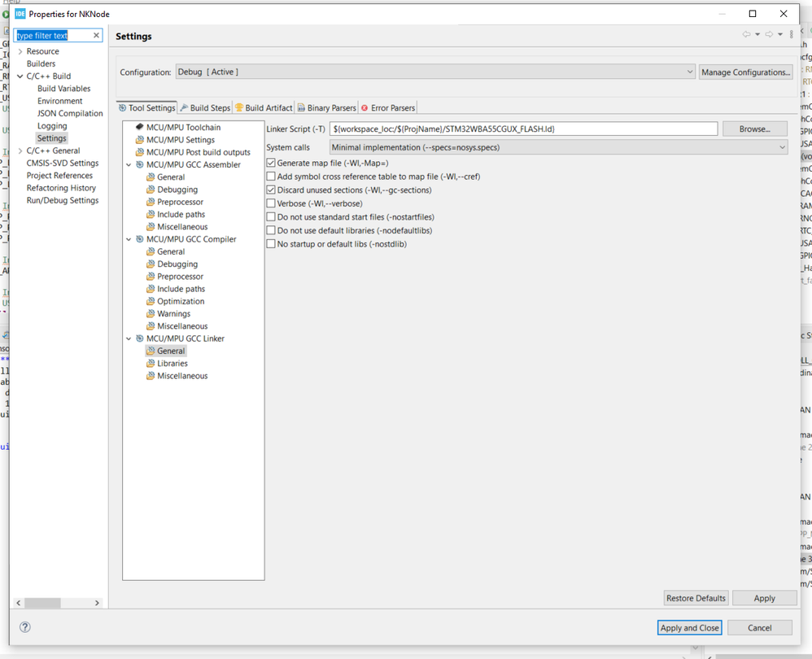Click Manage Configurations button

coord(746,72)
